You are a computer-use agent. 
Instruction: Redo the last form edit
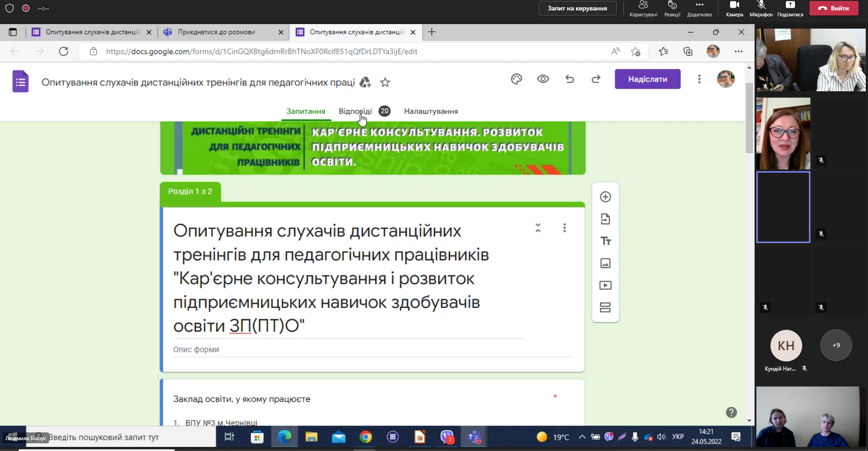596,79
